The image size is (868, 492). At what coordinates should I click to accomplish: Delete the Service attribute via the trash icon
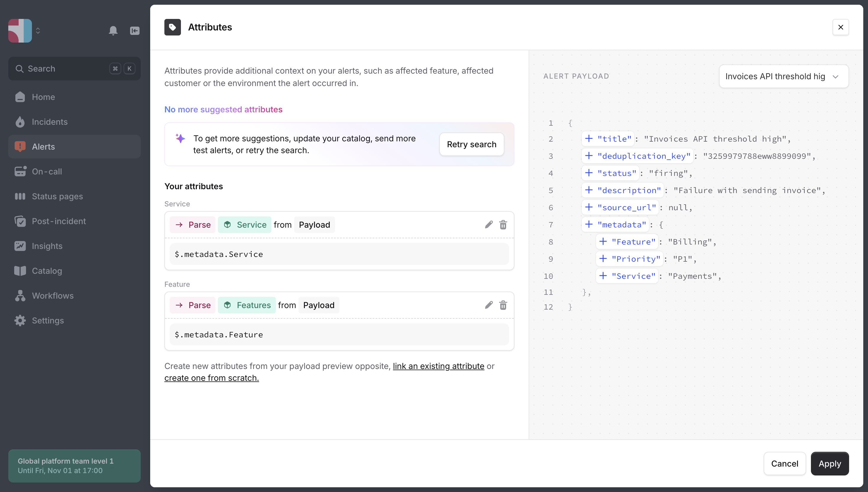[503, 225]
